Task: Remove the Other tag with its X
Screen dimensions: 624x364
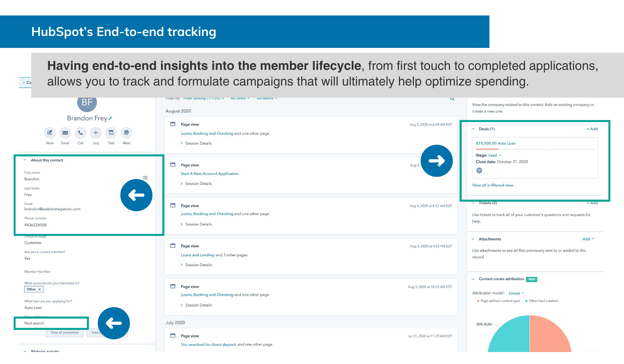Action: tap(40, 289)
